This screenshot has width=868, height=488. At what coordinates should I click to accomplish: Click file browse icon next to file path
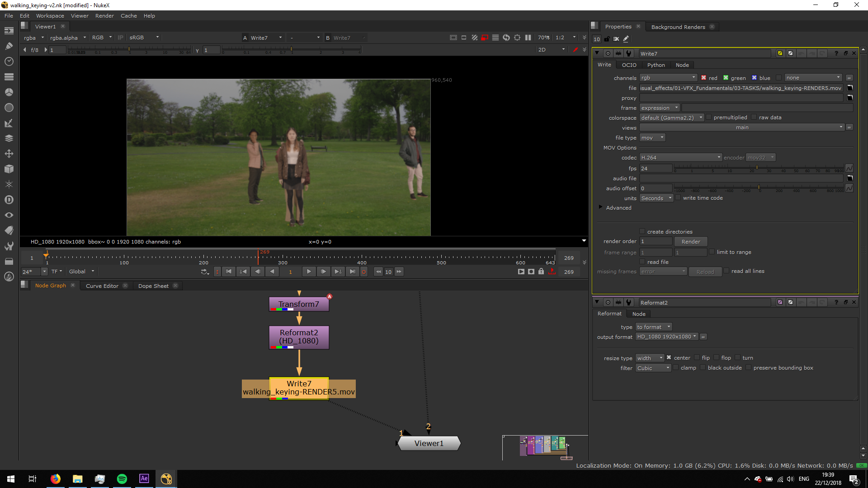point(849,88)
